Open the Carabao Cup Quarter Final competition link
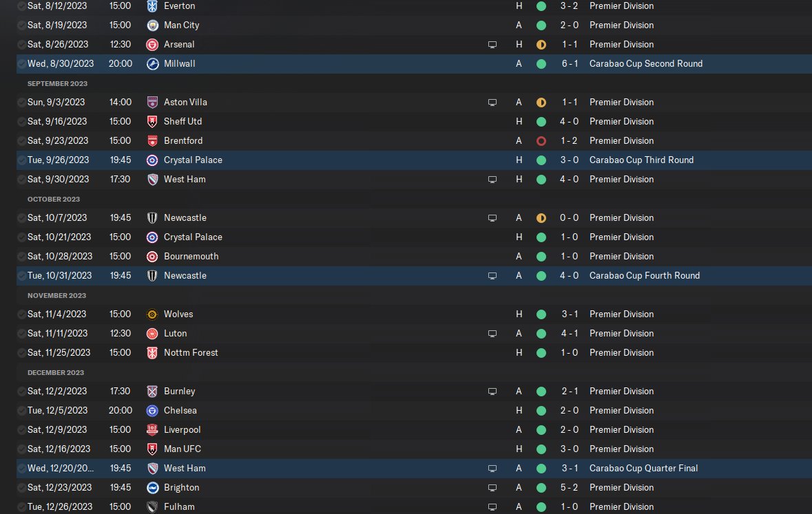Image resolution: width=812 pixels, height=514 pixels. point(643,468)
